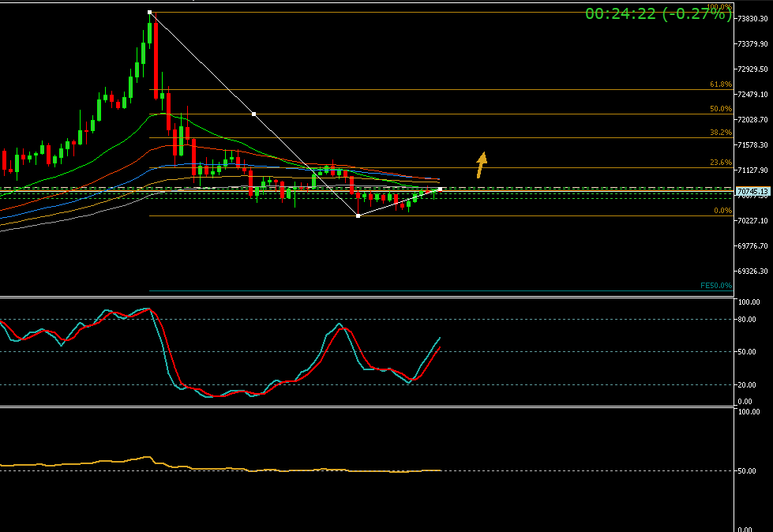The height and width of the screenshot is (532, 773).
Task: Click the 80.00 level on stochastic scale
Action: pyautogui.click(x=747, y=320)
